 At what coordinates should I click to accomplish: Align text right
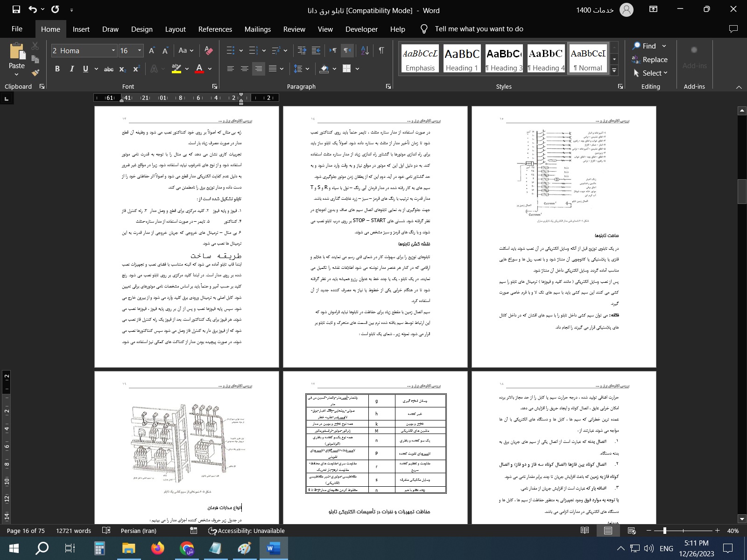(258, 69)
